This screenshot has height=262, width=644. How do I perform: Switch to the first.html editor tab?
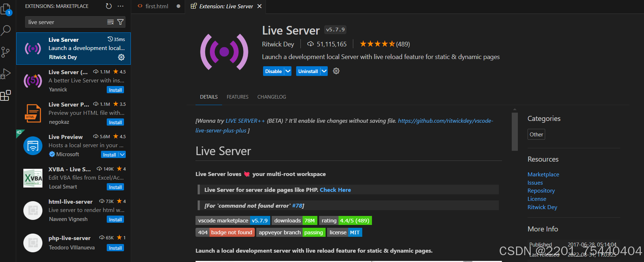(x=157, y=6)
